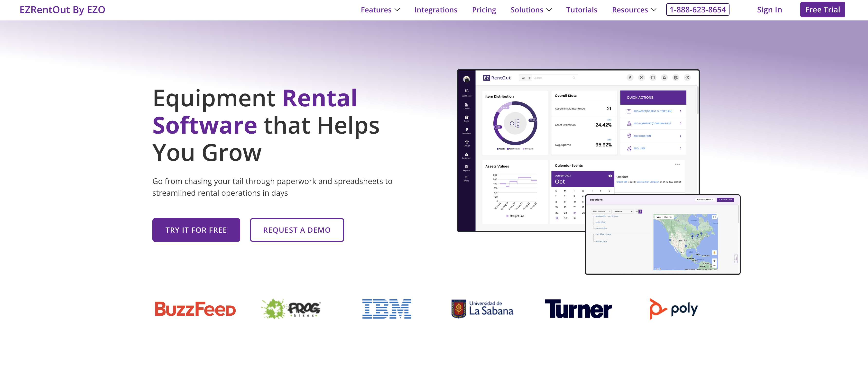This screenshot has width=868, height=367.
Task: Expand the Solutions dropdown menu
Action: 531,10
